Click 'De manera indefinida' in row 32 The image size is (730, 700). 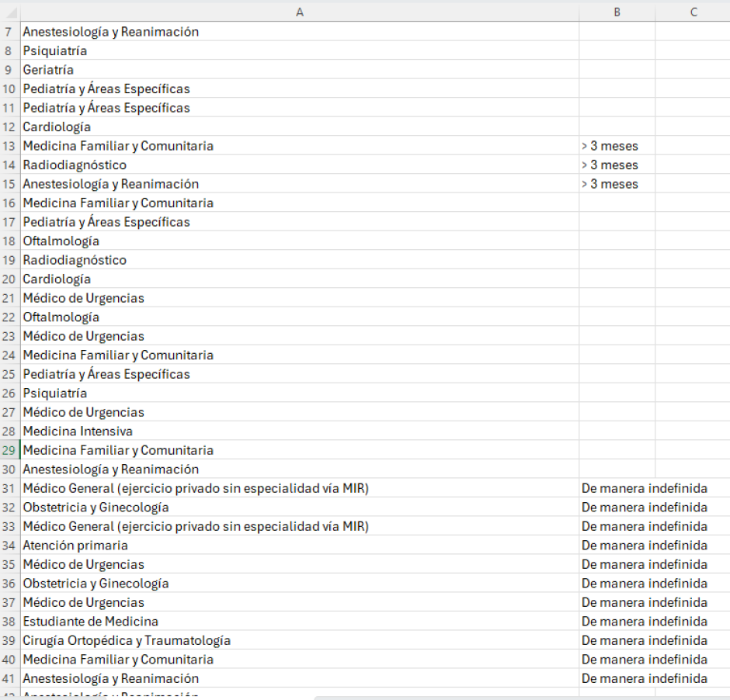pos(645,508)
